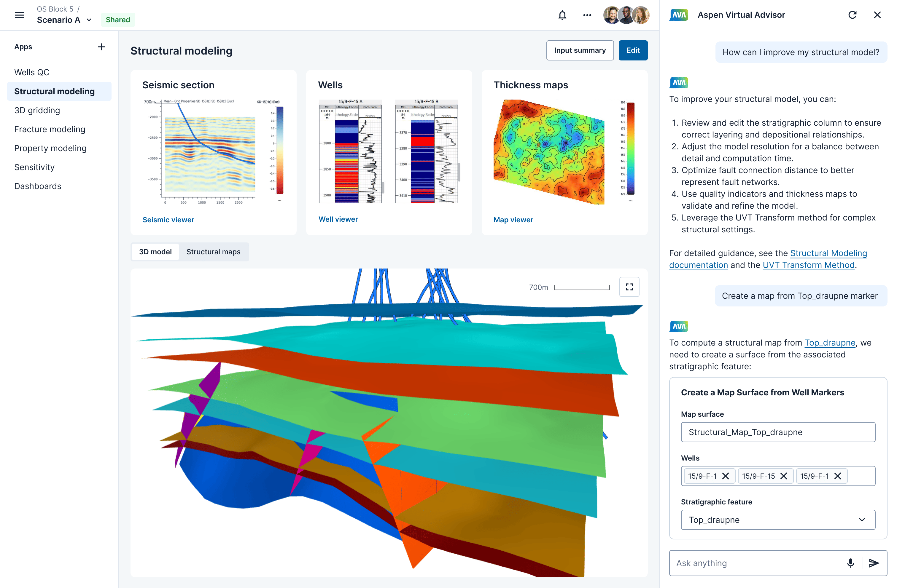
Task: Click the notifications bell icon
Action: [x=562, y=15]
